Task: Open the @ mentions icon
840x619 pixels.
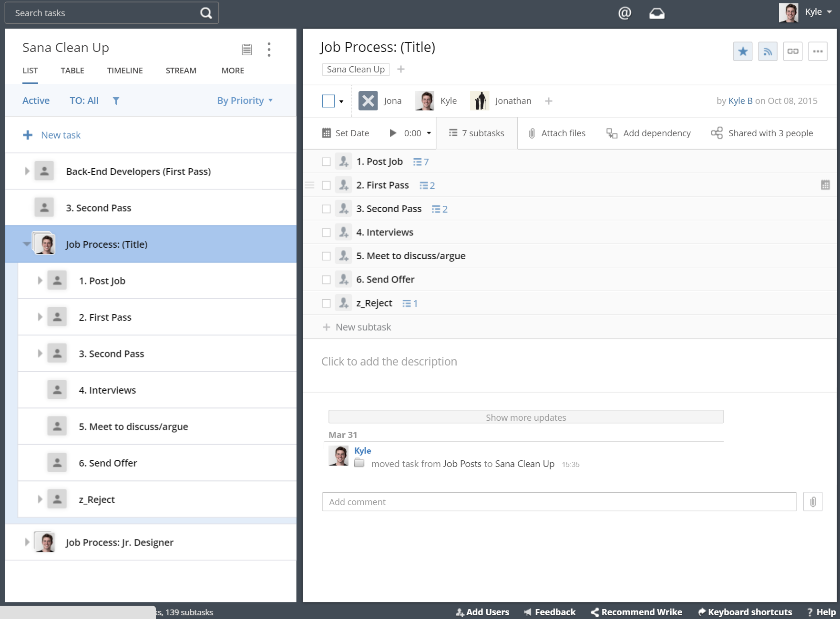Action: coord(624,13)
